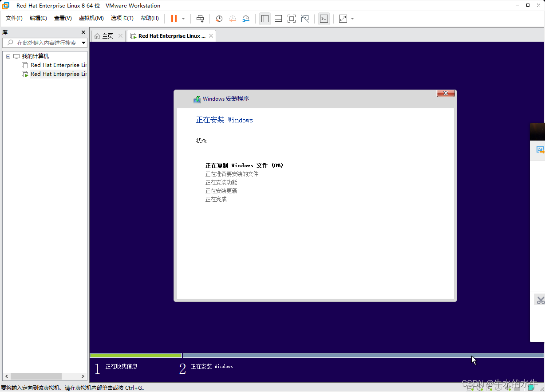Click the hard disk status bar icon

(470, 388)
